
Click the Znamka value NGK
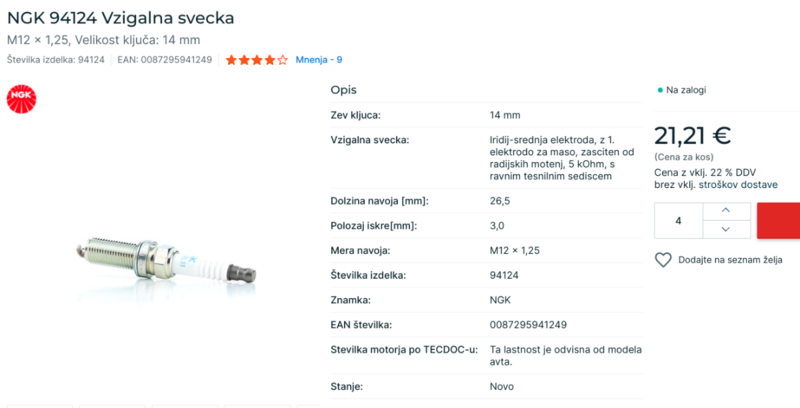coord(500,300)
